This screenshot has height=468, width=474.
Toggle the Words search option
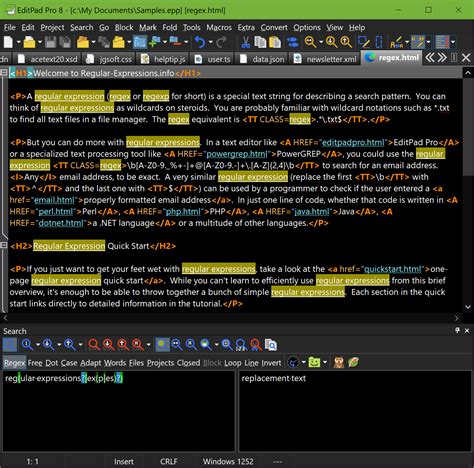(115, 363)
